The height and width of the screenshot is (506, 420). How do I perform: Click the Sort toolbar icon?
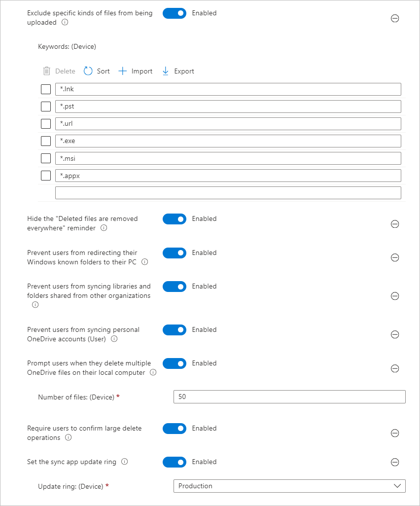88,71
